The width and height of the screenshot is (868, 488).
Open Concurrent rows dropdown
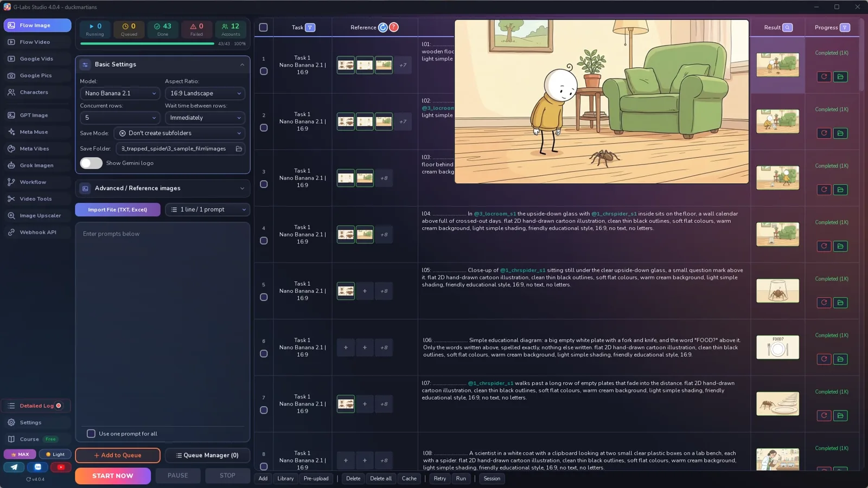tap(120, 118)
